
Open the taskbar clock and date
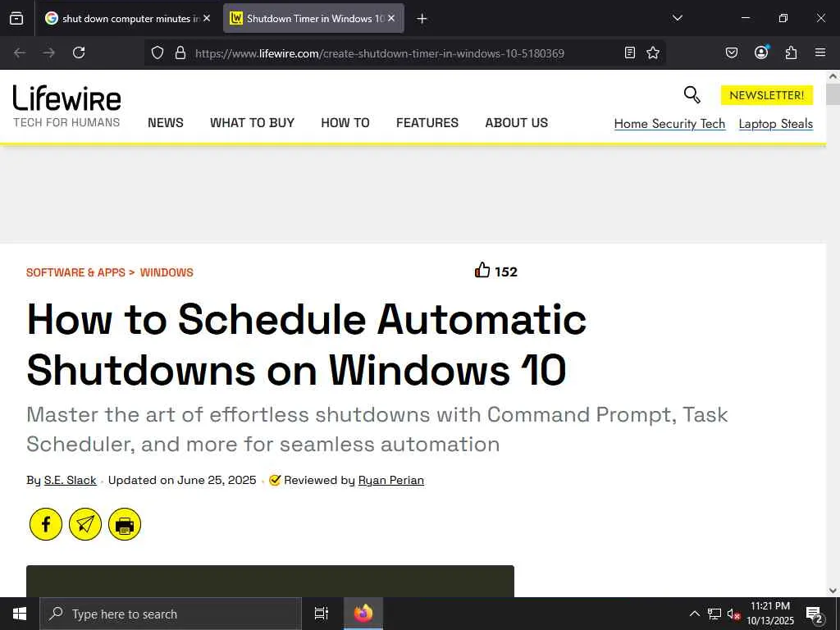coord(770,614)
